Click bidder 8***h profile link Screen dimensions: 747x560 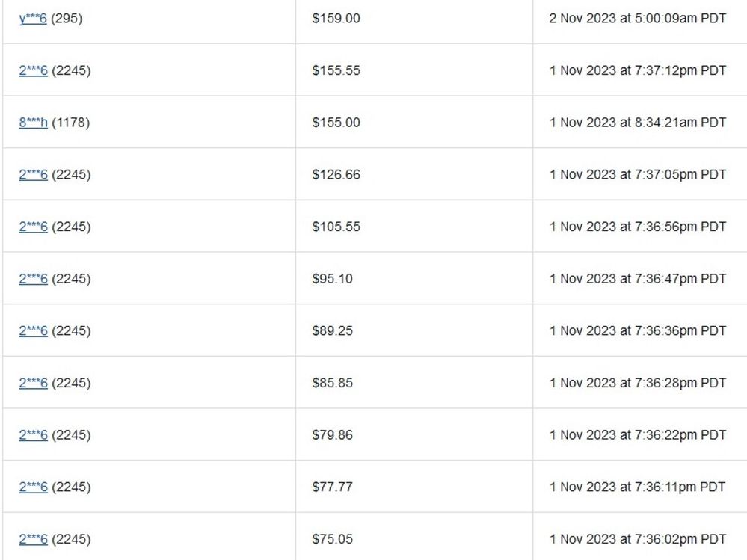click(x=33, y=123)
